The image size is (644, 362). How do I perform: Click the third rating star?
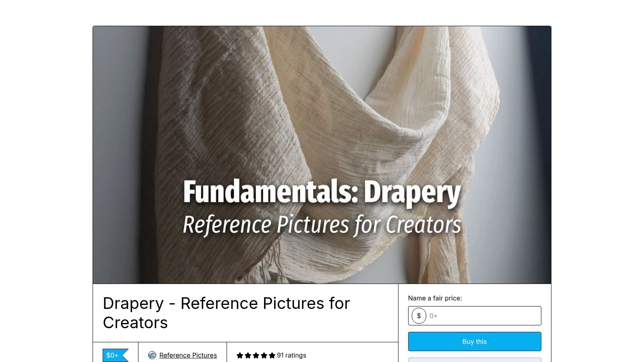coord(256,355)
